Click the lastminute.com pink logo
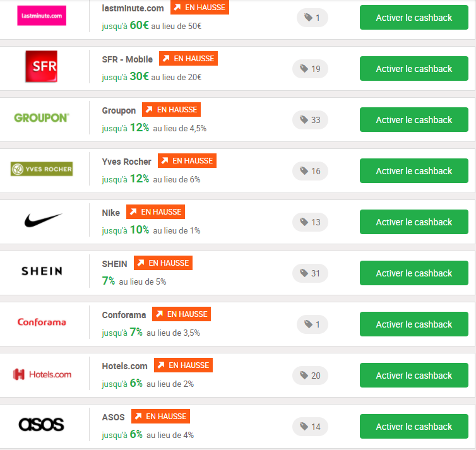Viewport: 476px width, 450px height. pyautogui.click(x=42, y=16)
